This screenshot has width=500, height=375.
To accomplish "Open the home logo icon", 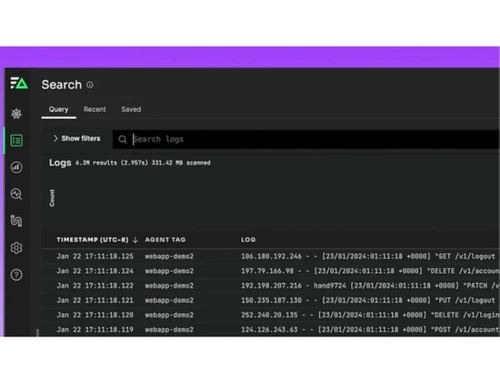I will coord(19,83).
